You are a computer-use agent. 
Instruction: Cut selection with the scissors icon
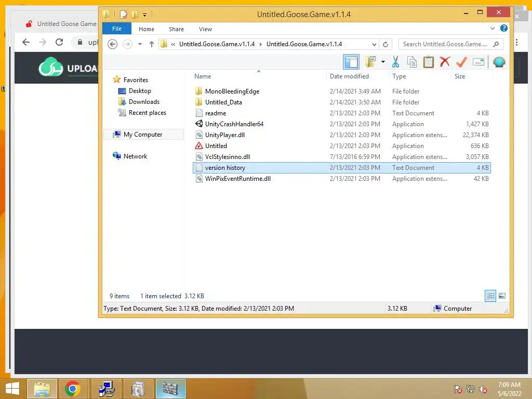click(395, 62)
